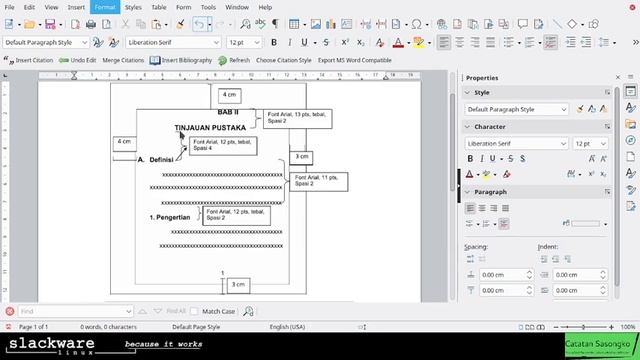Open the File menu
This screenshot has height=360, width=640.
click(x=9, y=7)
